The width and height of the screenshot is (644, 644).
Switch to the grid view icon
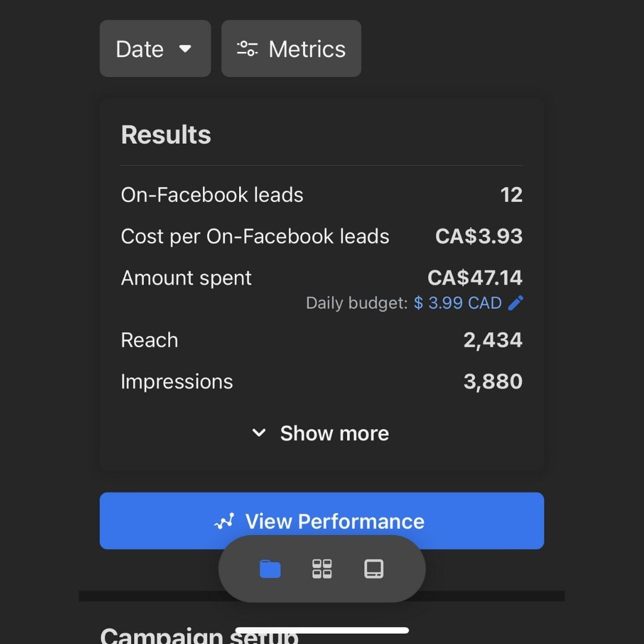(322, 569)
